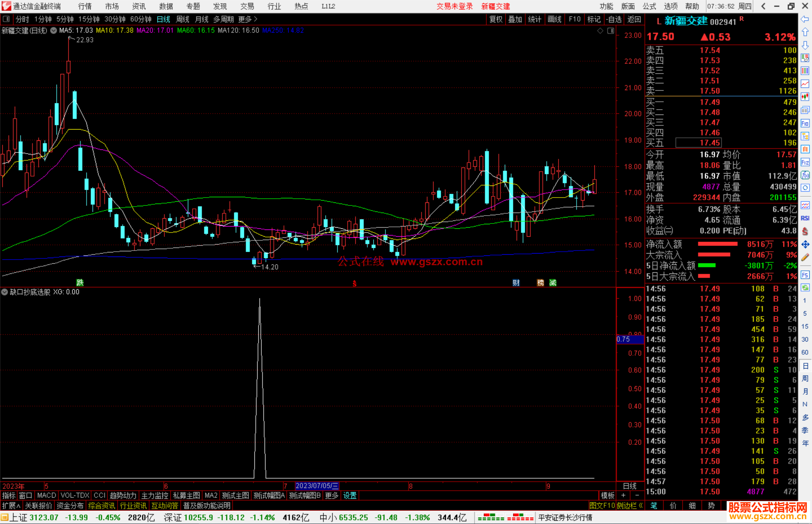Select the MACD indicator tab

pyautogui.click(x=47, y=495)
